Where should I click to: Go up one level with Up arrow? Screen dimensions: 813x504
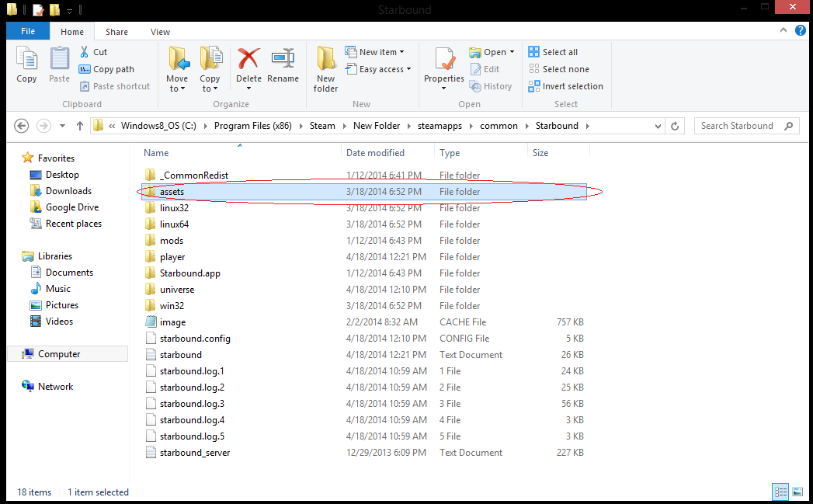(80, 126)
